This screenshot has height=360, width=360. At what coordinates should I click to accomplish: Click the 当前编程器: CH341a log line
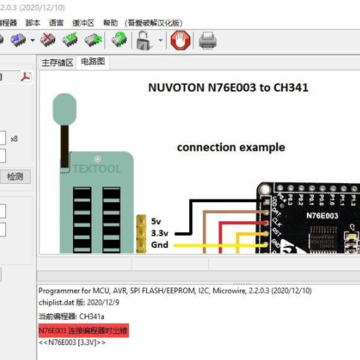pyautogui.click(x=71, y=316)
